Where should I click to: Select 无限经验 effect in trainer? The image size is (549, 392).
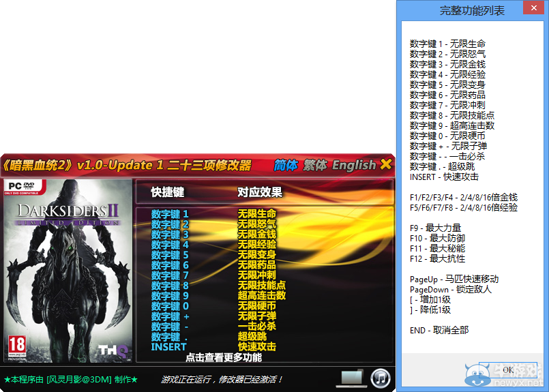257,244
